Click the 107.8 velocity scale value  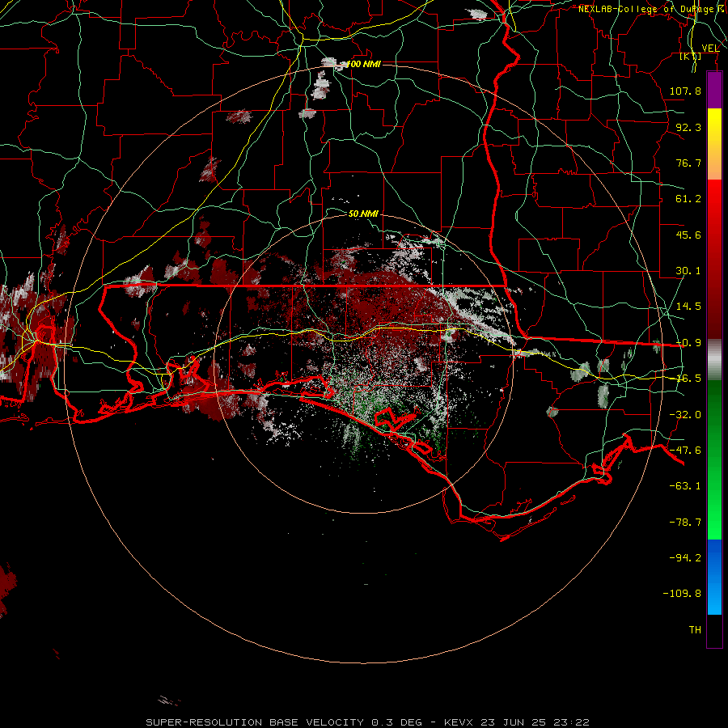[685, 91]
